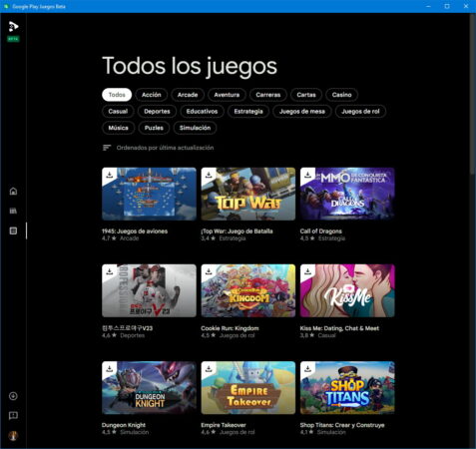
Task: Open the Home section in sidebar
Action: coord(13,192)
